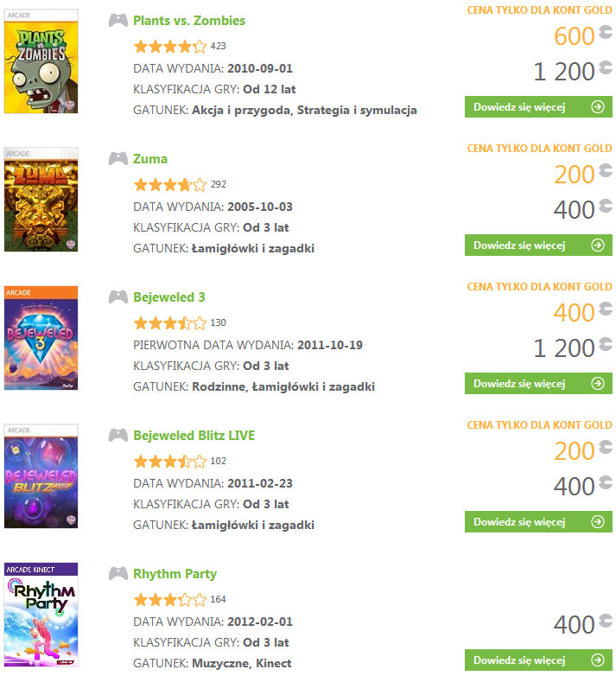Select the Bejeweled Blitz LIVE cover image
The image size is (616, 676).
tap(41, 476)
